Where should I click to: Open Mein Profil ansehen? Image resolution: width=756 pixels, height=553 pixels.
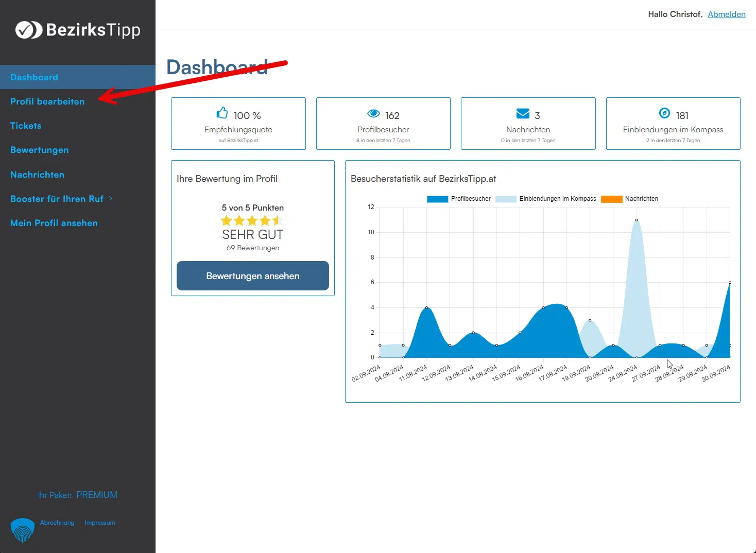tap(54, 223)
